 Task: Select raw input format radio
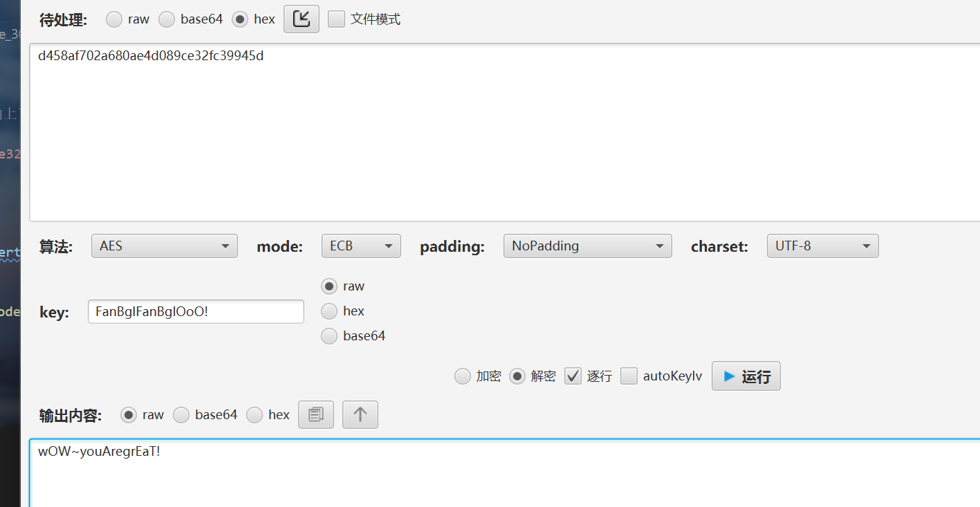click(114, 19)
